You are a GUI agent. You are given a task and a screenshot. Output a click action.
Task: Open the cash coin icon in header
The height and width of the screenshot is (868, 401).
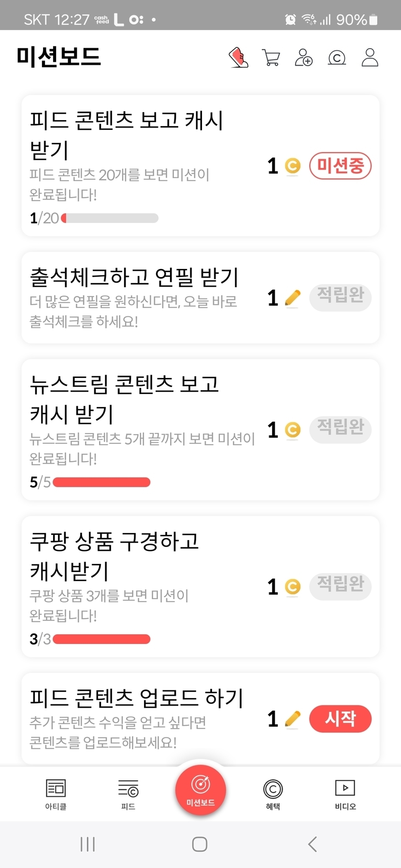[337, 58]
